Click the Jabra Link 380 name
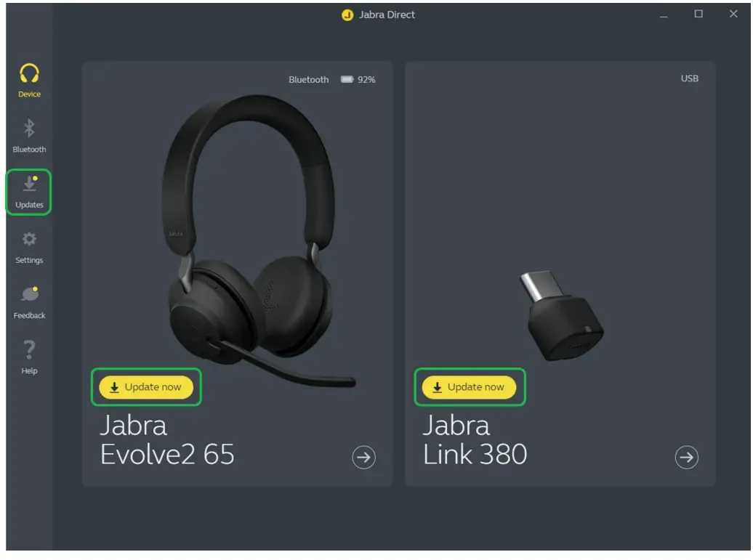 475,439
